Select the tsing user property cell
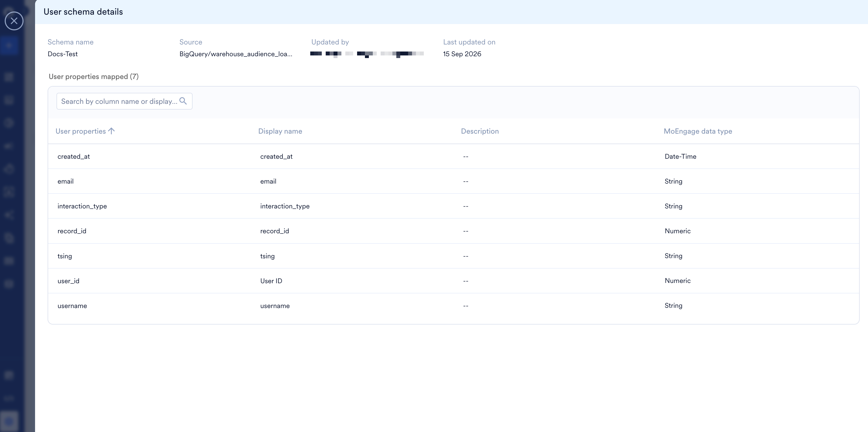Viewport: 868px width, 432px height. pos(64,256)
